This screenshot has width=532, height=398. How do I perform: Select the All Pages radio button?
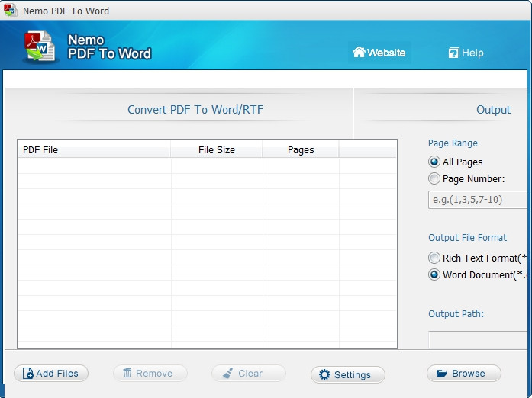click(x=434, y=162)
